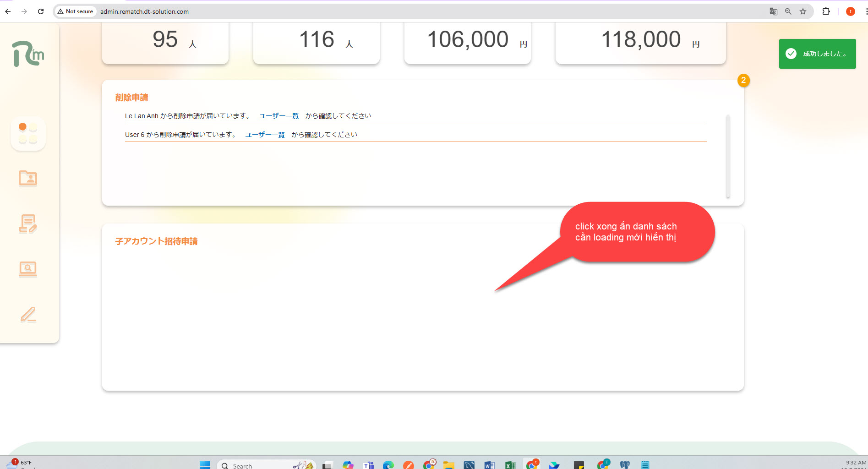The width and height of the screenshot is (868, 469).
Task: Click the orange notification badge showing 2
Action: click(743, 81)
